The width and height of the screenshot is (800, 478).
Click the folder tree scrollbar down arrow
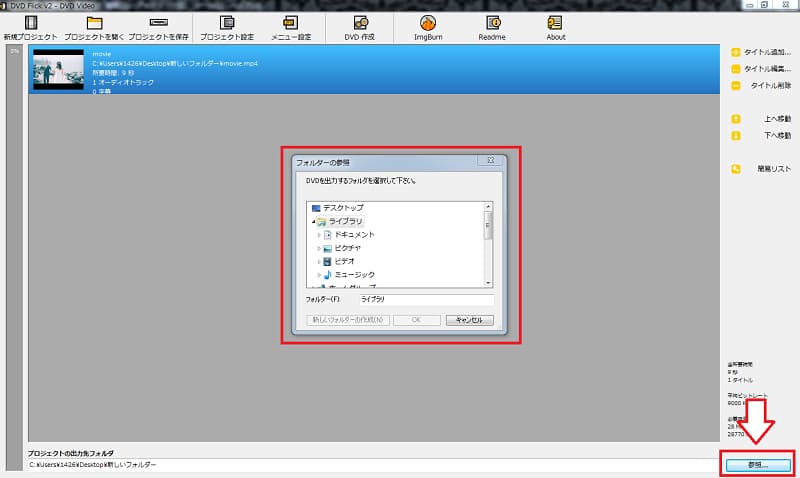point(488,283)
